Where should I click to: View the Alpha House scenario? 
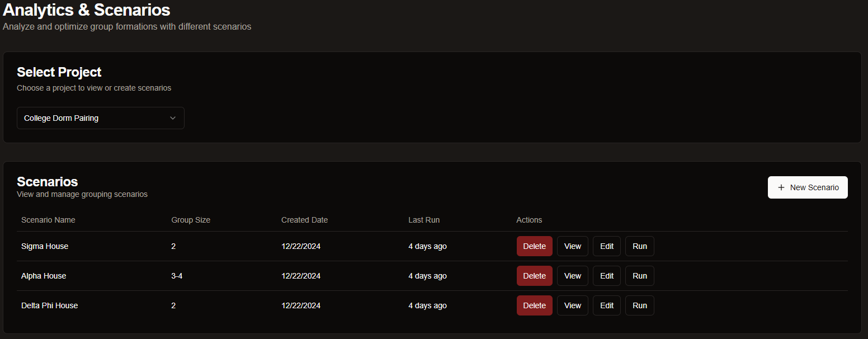click(x=572, y=275)
